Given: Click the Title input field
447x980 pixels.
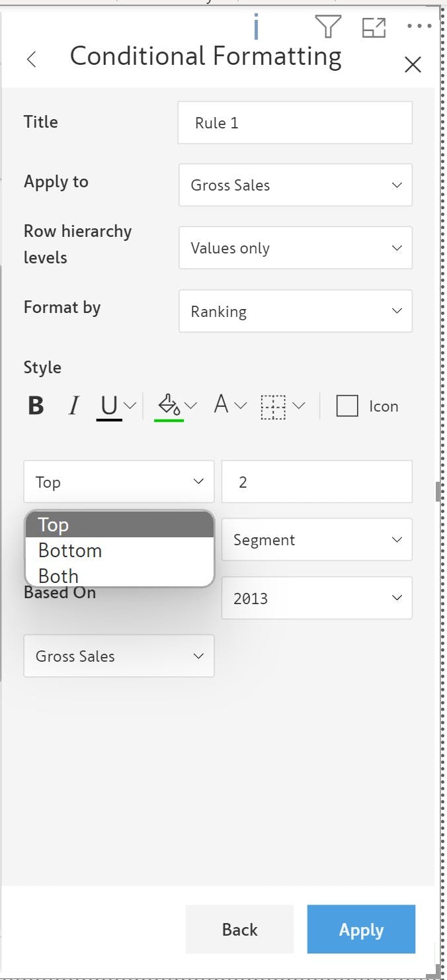Looking at the screenshot, I should (295, 122).
